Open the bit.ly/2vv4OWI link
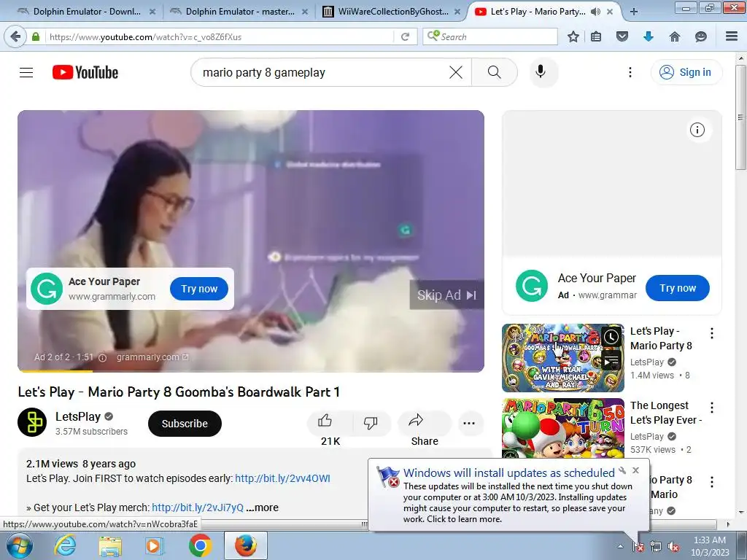747x560 pixels. coord(282,478)
